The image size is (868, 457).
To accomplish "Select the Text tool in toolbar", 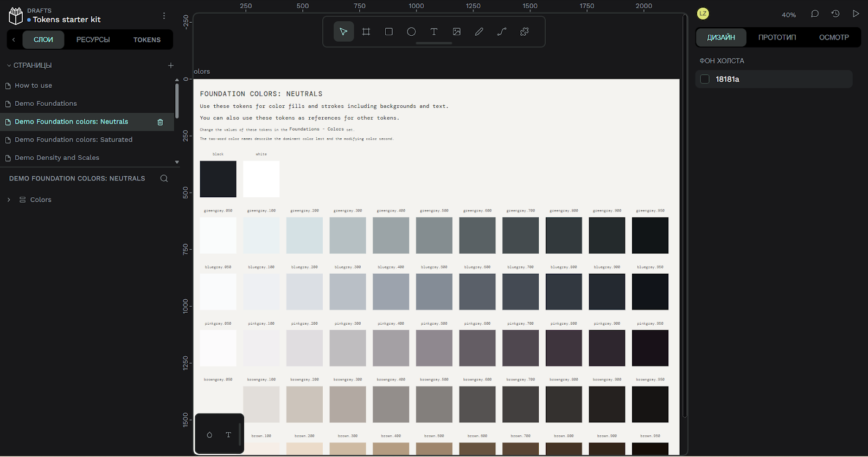I will click(434, 32).
